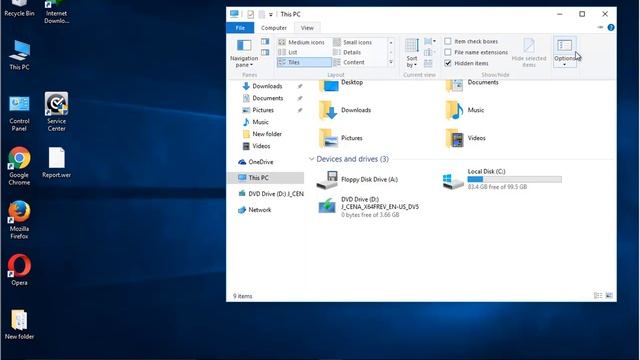The height and width of the screenshot is (360, 640).
Task: Click Size all columns to fit icon
Action: coord(428,63)
